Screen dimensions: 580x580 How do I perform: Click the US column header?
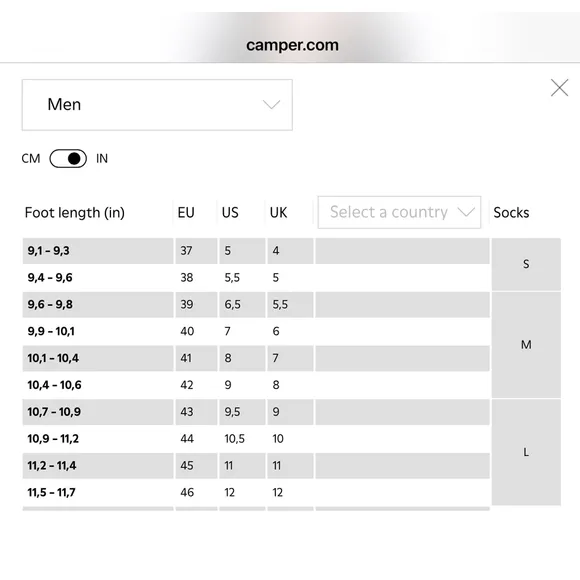point(230,213)
